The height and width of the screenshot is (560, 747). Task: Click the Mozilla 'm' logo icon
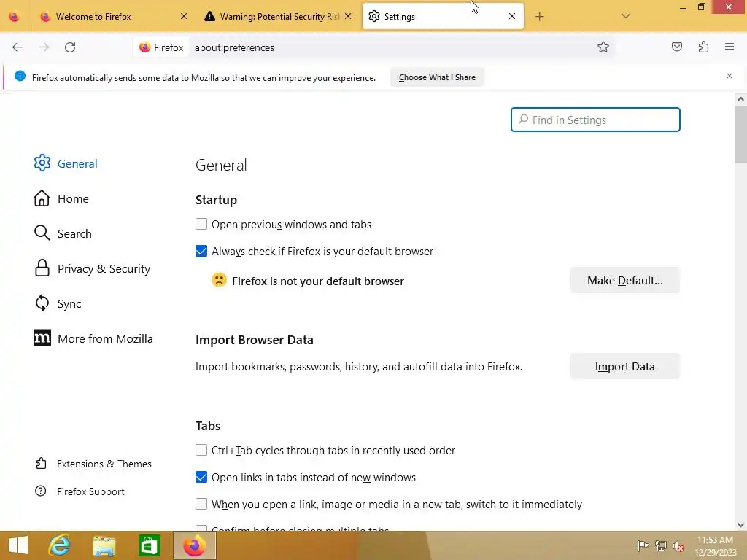coord(42,338)
